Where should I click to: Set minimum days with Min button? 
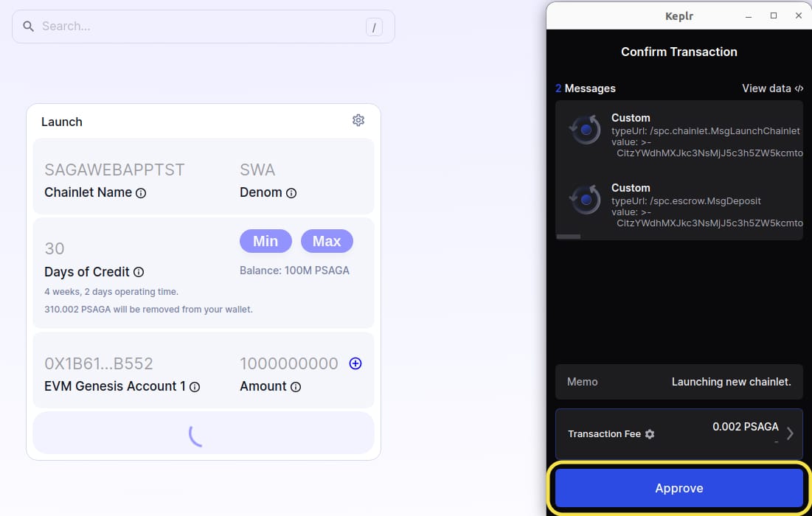[266, 241]
